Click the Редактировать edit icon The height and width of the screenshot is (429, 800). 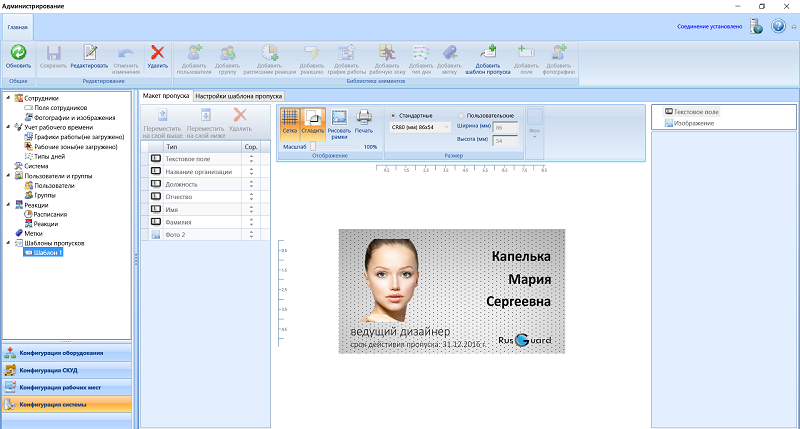89,52
